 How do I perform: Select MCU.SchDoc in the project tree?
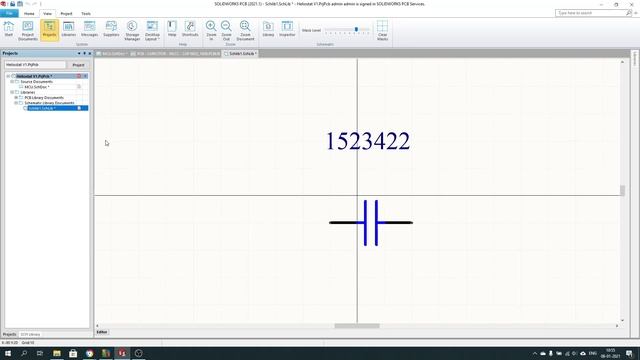(37, 87)
